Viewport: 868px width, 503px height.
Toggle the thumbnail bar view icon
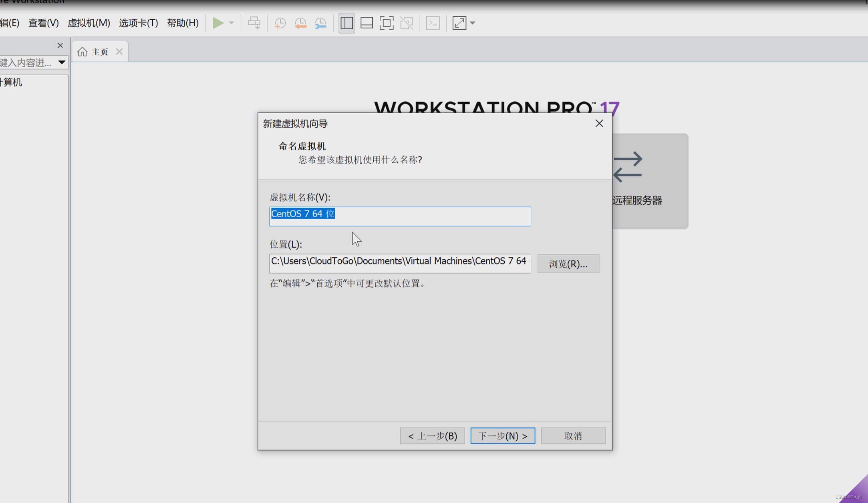coord(367,23)
